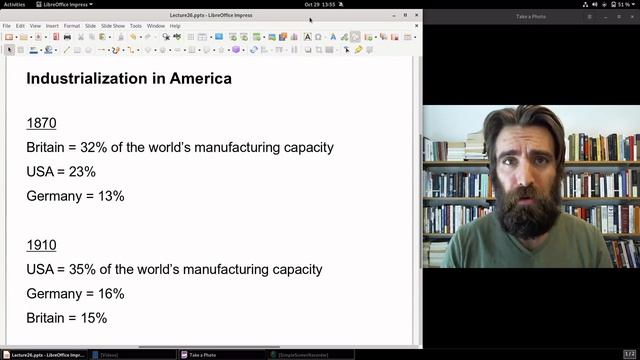Image resolution: width=640 pixels, height=360 pixels.
Task: Open the Window menu
Action: [156, 26]
